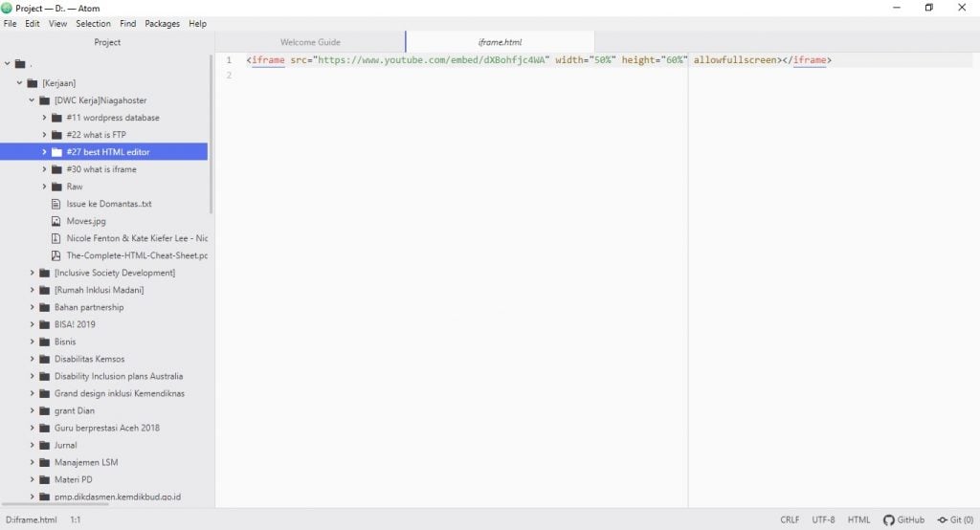Image resolution: width=980 pixels, height=530 pixels.
Task: Change the UTF-8 encoding in status bar
Action: [823, 520]
